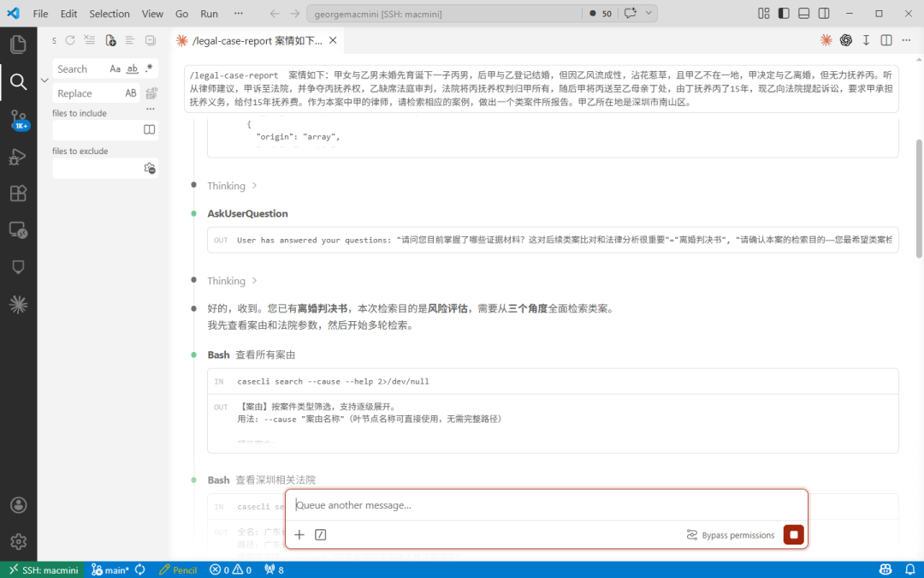The image size is (924, 578).
Task: Open the Claude Code icon in editor toolbar
Action: 826,40
